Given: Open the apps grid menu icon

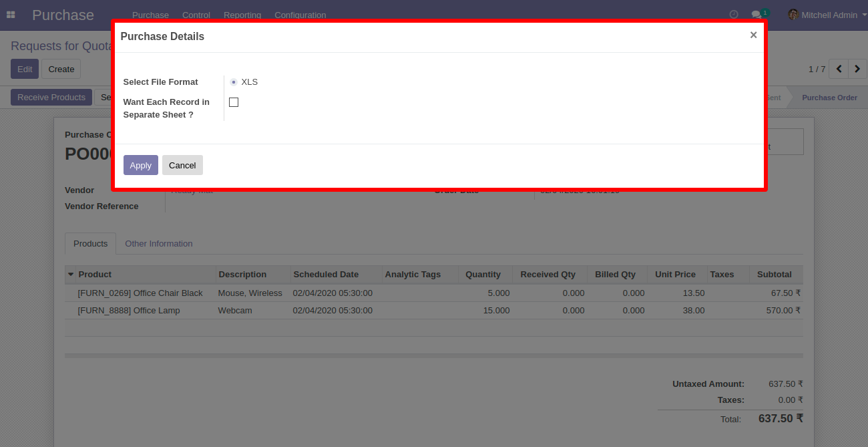Looking at the screenshot, I should click(11, 15).
